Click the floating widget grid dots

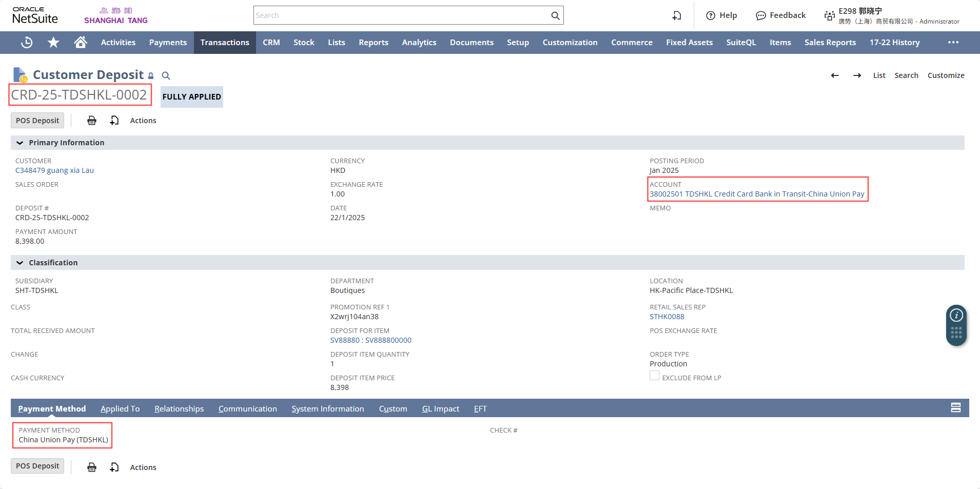[x=956, y=333]
